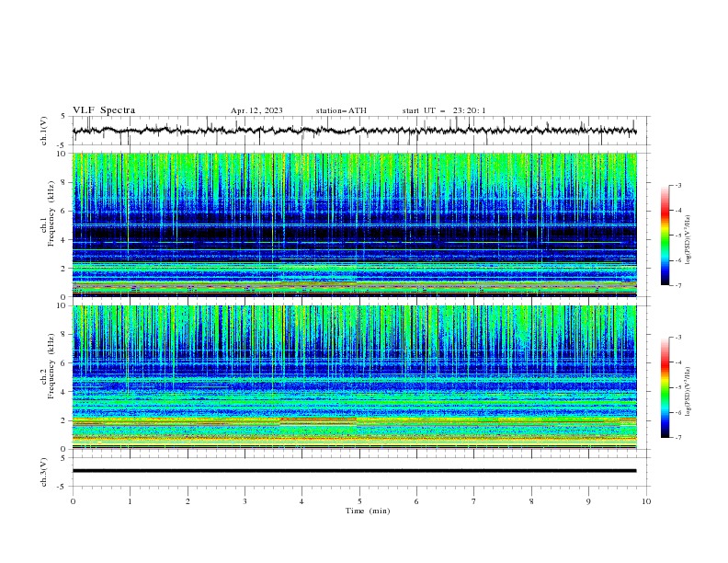Click the ch.1 voltage waveform trace
The width and height of the screenshot is (728, 563).
354,131
